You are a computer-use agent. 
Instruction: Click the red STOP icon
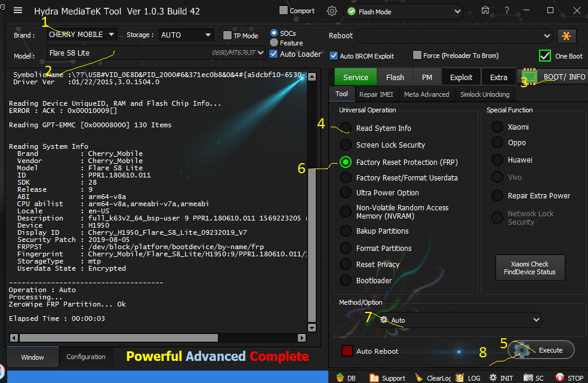(560, 378)
